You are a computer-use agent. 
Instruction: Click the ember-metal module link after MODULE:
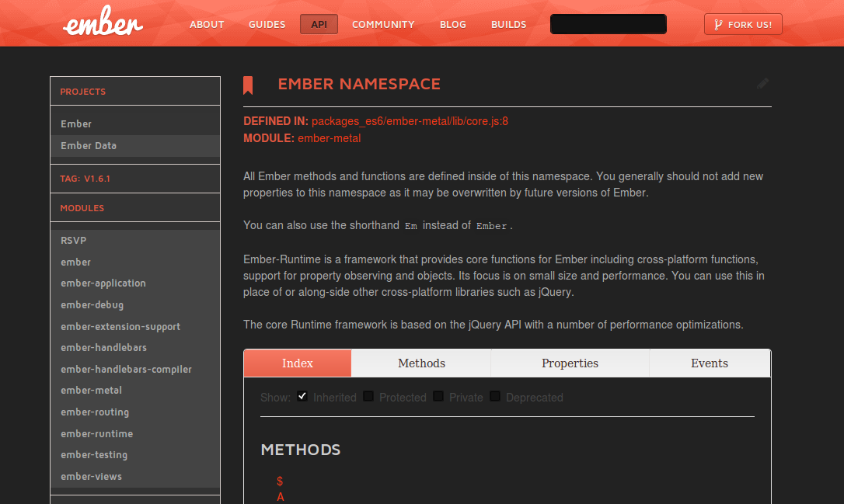[x=329, y=138]
